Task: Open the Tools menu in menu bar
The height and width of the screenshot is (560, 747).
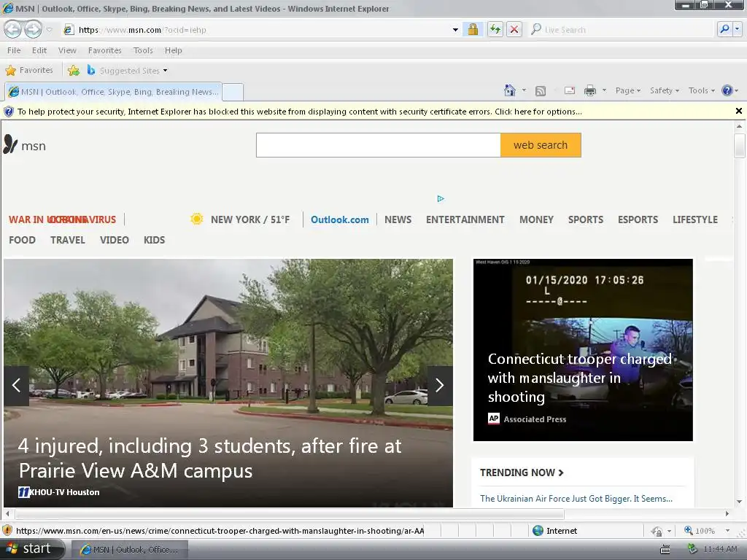Action: coord(143,50)
